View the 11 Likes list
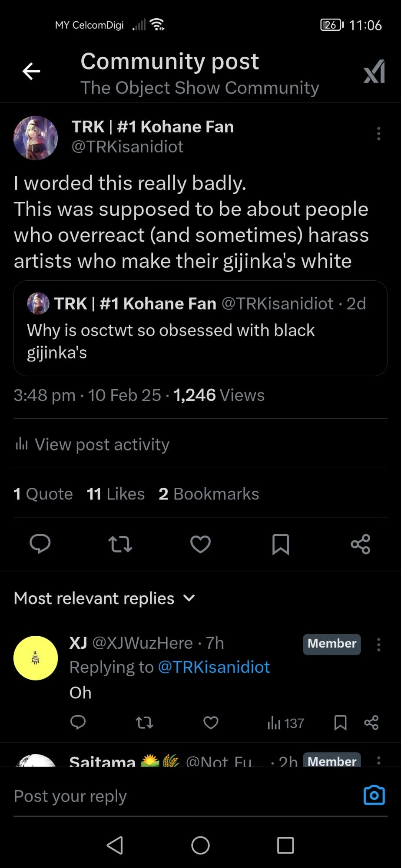 (116, 493)
